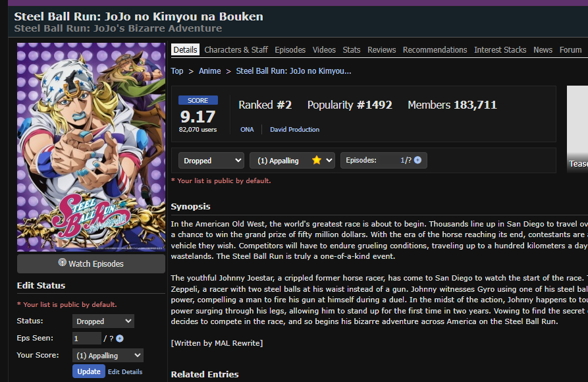Click the [Written by MAL Rewrite] text
Screen dimensions: 588x382
[x=217, y=343]
